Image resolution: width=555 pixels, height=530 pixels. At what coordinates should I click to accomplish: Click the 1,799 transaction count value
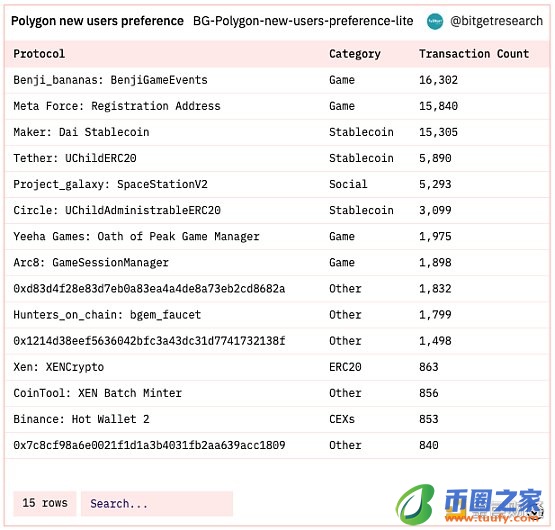pyautogui.click(x=435, y=315)
